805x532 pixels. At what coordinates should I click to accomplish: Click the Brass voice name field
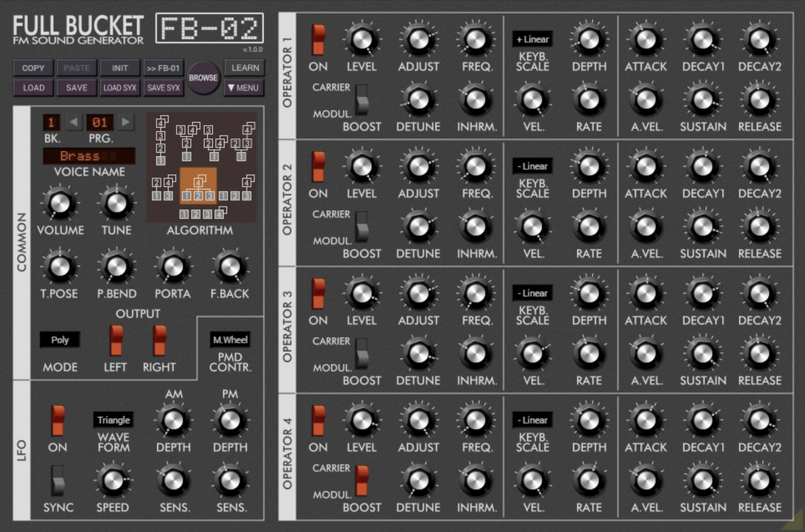coord(89,156)
